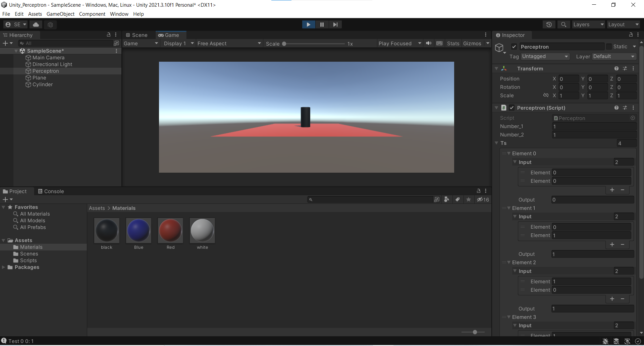Click the Play button in toolbar

click(308, 24)
